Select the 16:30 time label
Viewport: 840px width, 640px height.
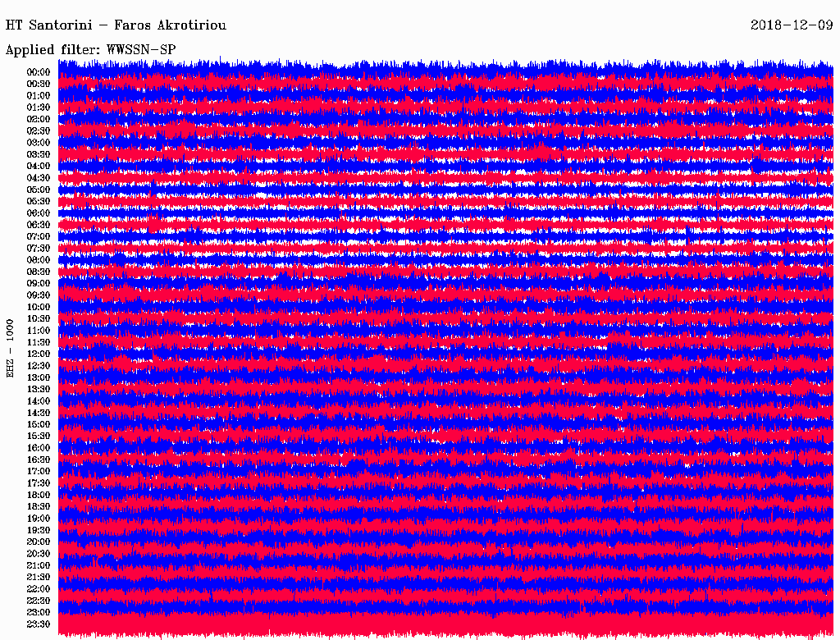click(39, 459)
